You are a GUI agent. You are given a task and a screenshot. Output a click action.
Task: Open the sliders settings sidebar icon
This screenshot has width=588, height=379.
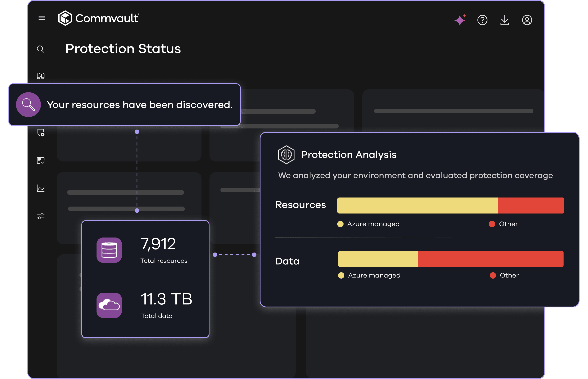[x=41, y=216]
